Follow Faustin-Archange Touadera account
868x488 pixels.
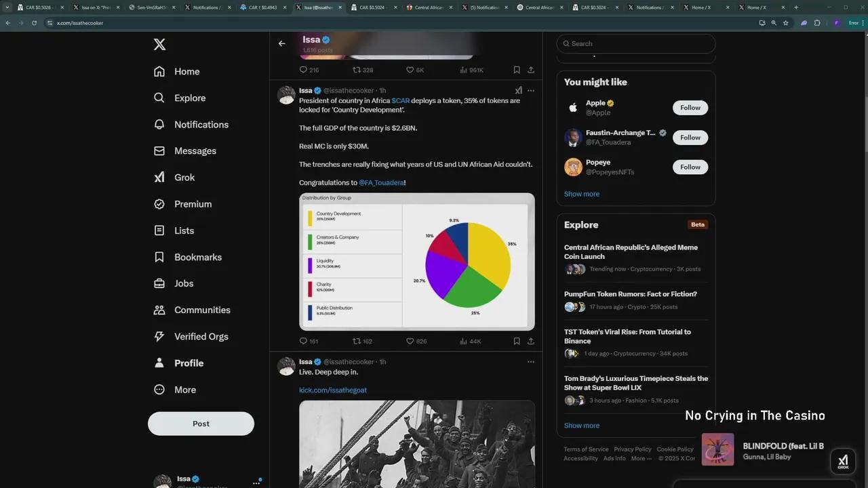coord(690,138)
